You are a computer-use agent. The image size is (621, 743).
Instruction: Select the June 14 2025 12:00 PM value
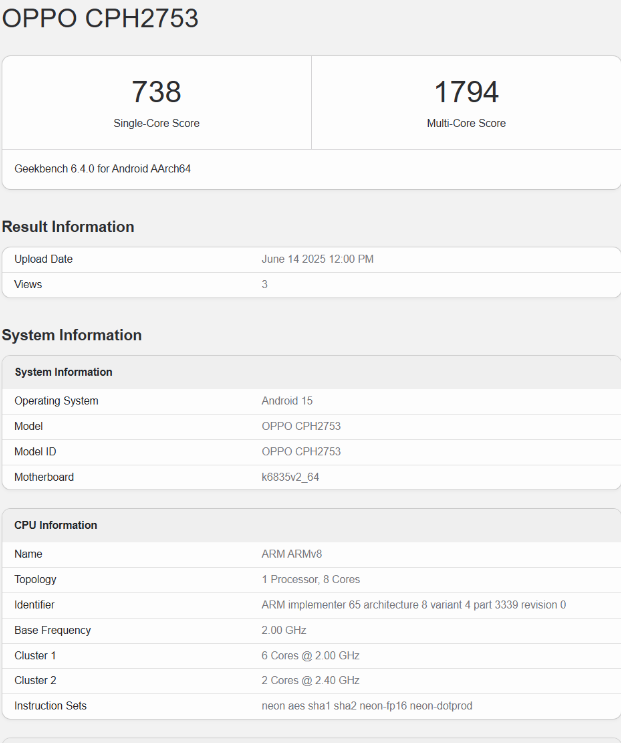317,259
